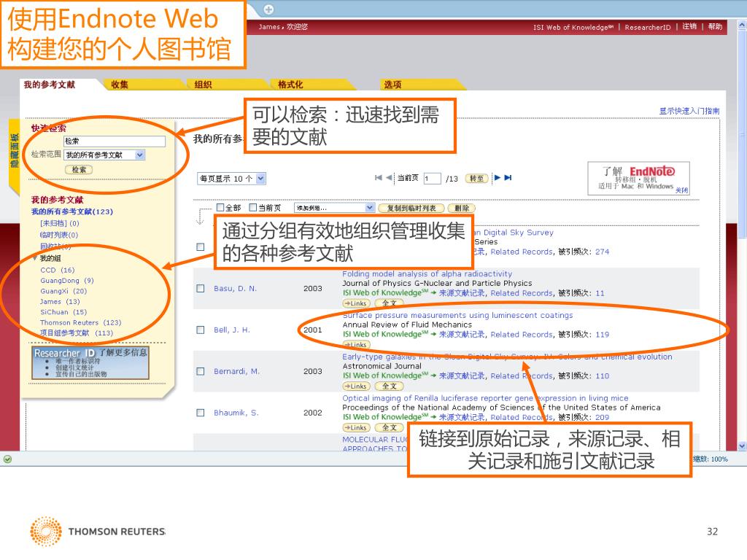This screenshot has height=560, width=747.
Task: Click 全文 button for Basu, D. N.
Action: tap(390, 303)
